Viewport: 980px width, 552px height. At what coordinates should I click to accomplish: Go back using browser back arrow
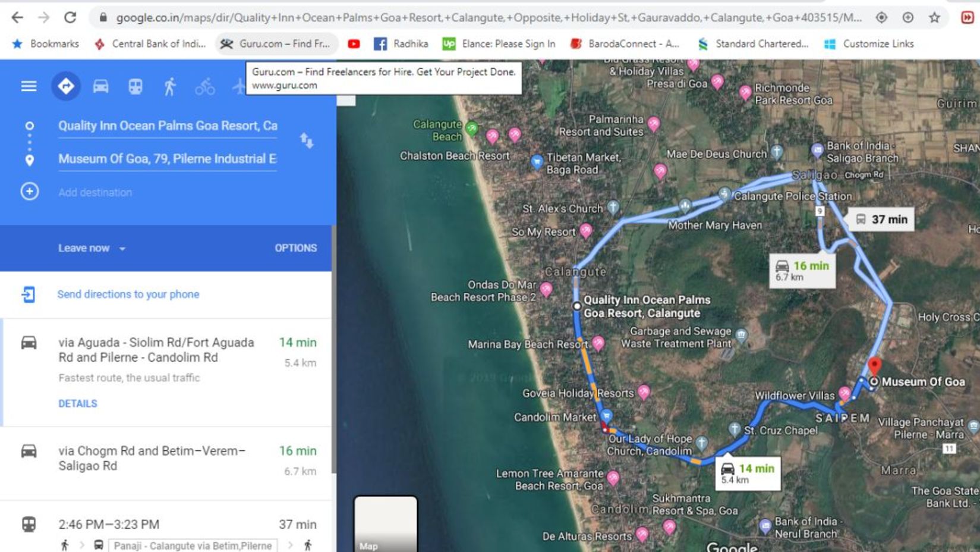point(17,17)
